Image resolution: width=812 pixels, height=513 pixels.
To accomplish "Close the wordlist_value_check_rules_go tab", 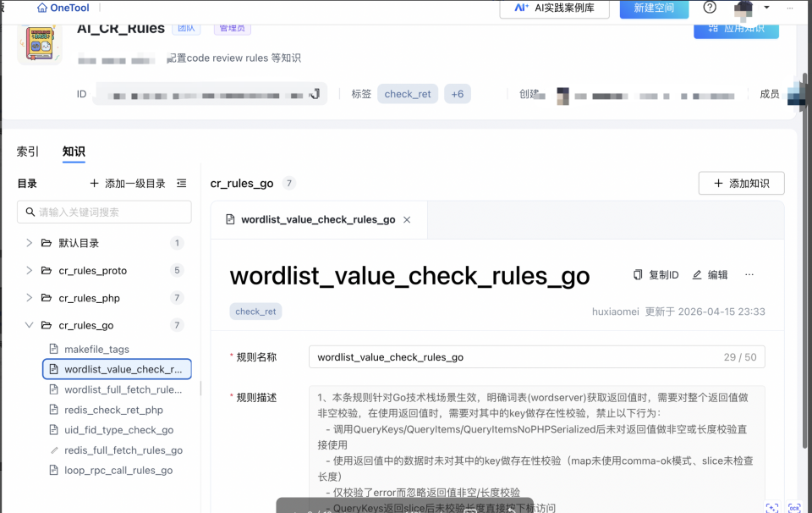I will (407, 220).
